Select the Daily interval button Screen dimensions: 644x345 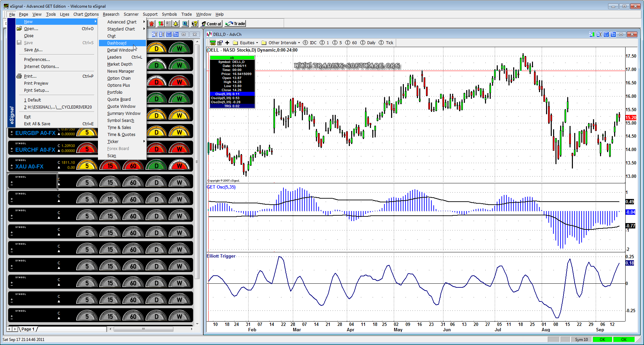(371, 43)
